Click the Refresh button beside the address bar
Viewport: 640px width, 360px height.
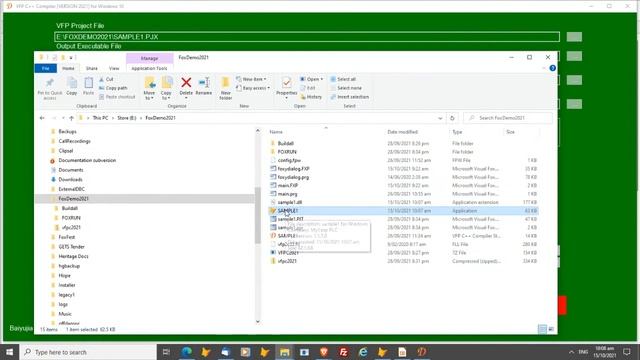452,118
